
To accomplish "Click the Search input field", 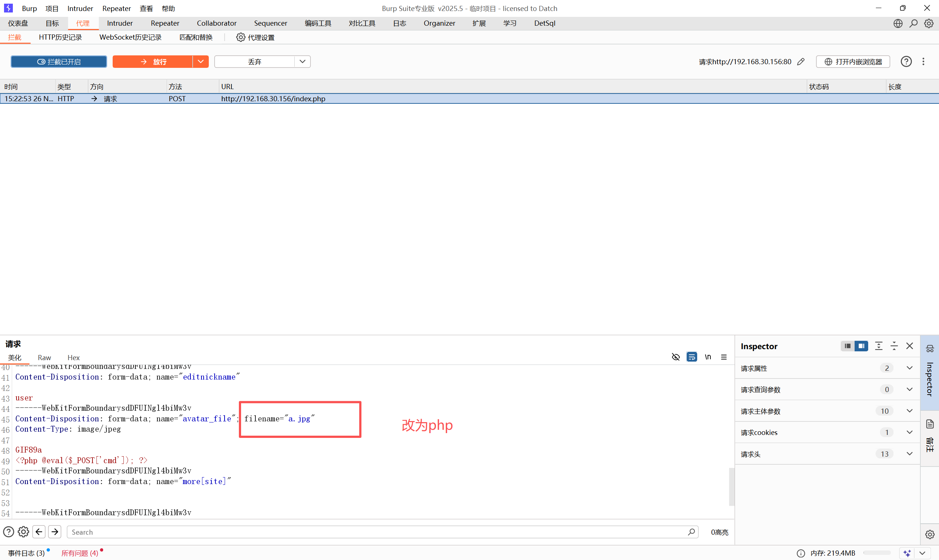I will click(378, 532).
